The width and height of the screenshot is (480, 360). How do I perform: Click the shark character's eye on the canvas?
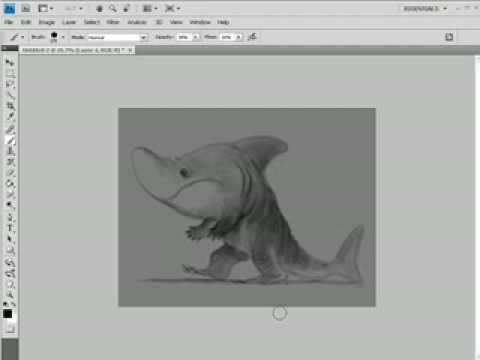point(184,172)
